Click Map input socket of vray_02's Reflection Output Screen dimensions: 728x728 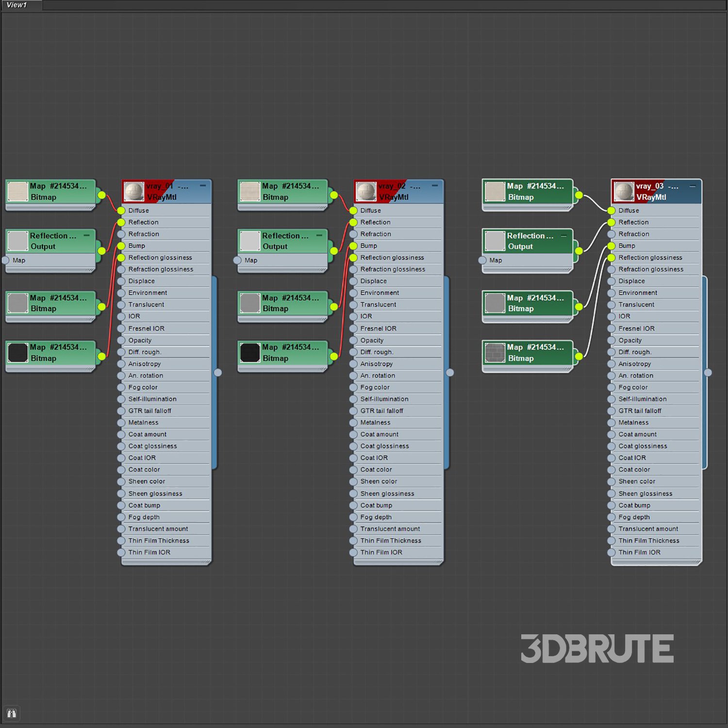237,261
